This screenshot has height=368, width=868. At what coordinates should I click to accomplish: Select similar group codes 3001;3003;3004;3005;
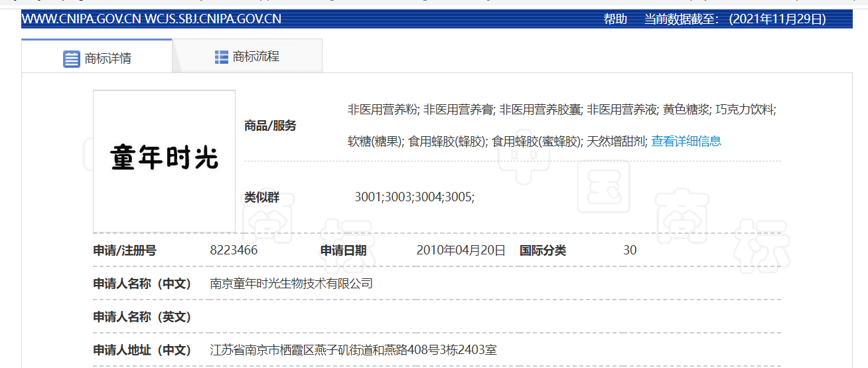click(x=415, y=197)
